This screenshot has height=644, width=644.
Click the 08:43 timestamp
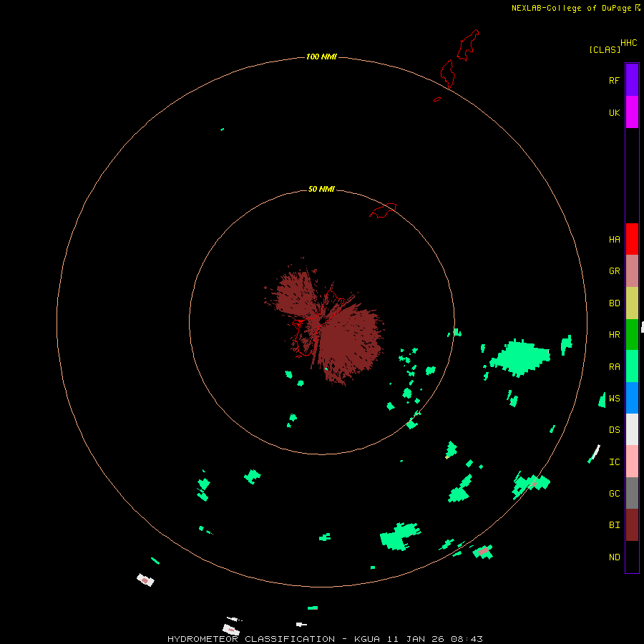(x=467, y=639)
